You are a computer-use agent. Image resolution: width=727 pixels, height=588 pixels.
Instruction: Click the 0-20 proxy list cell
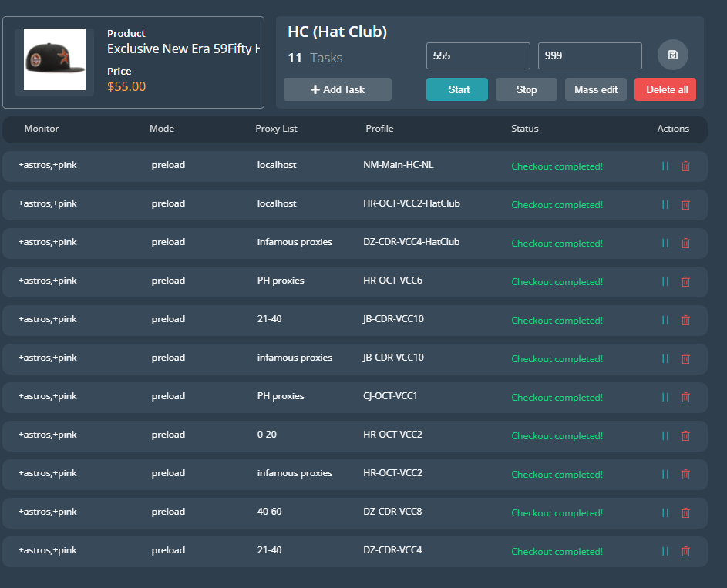267,434
